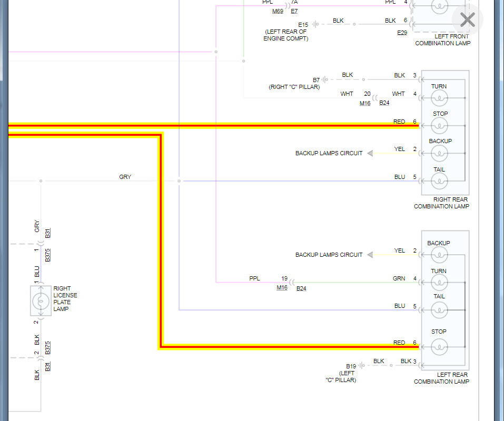This screenshot has height=421, width=504.
Task: Select STOP bulb in Left Rear Combination Lamp
Action: click(439, 347)
